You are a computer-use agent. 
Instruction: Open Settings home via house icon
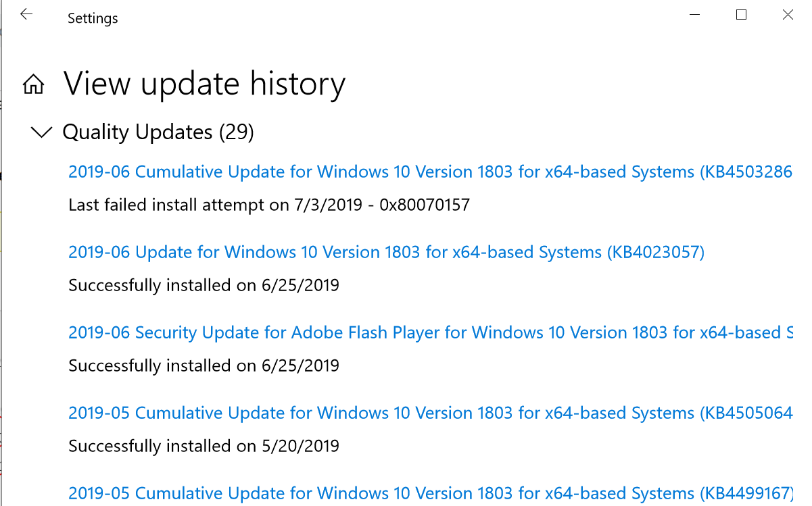tap(34, 84)
